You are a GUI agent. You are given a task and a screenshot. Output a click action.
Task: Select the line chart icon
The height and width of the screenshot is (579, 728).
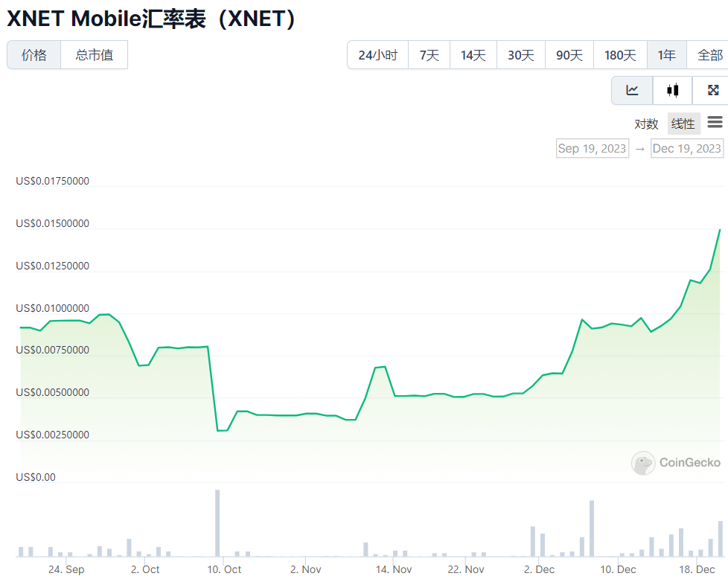coord(631,90)
